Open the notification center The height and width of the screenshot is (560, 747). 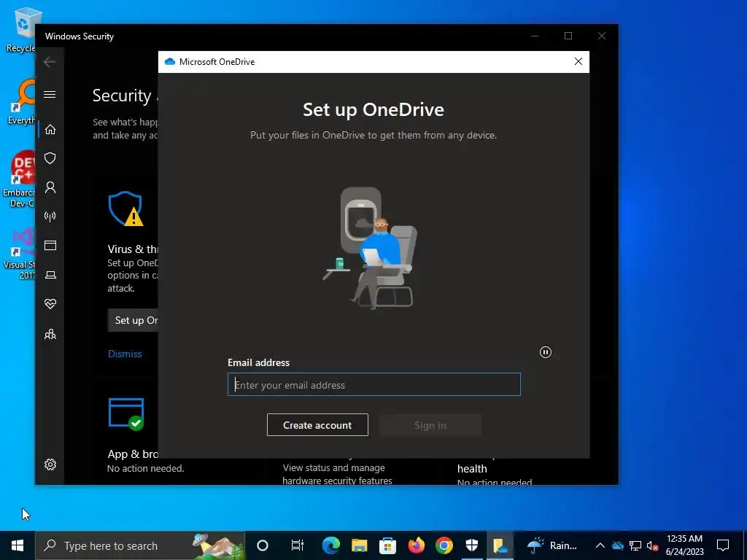(x=723, y=545)
